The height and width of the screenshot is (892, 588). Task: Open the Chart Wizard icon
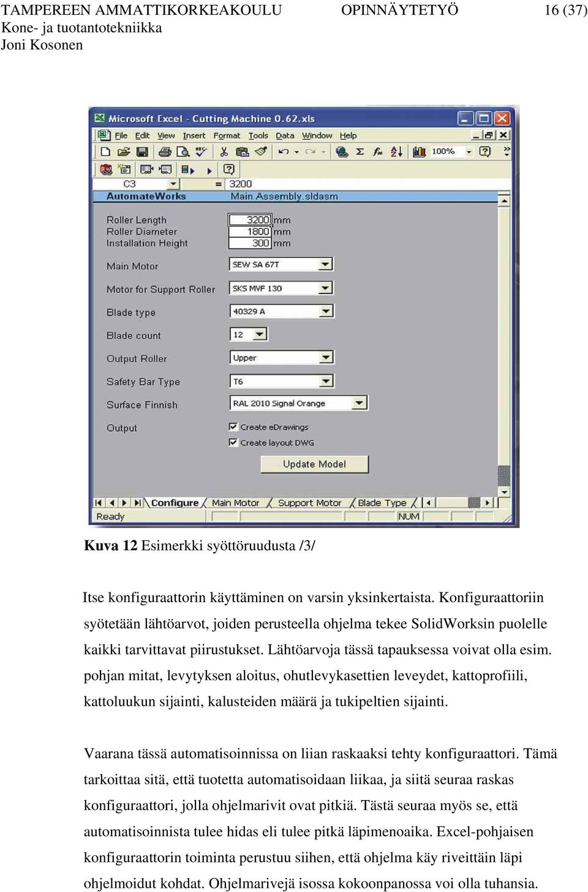coord(419,152)
